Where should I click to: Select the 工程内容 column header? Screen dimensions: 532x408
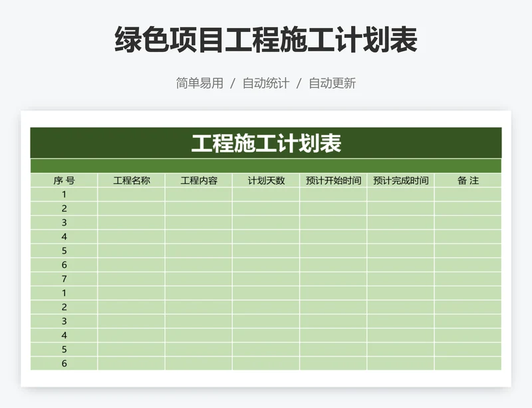coord(198,180)
